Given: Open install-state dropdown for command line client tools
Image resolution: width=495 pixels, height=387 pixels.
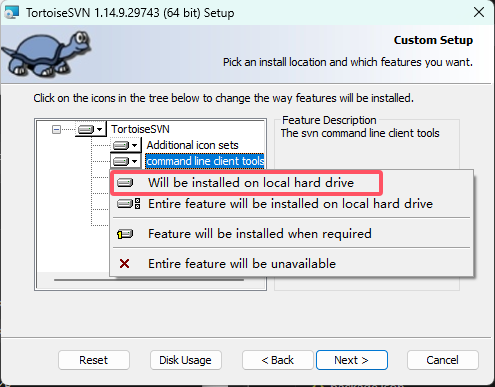Looking at the screenshot, I should coord(126,162).
